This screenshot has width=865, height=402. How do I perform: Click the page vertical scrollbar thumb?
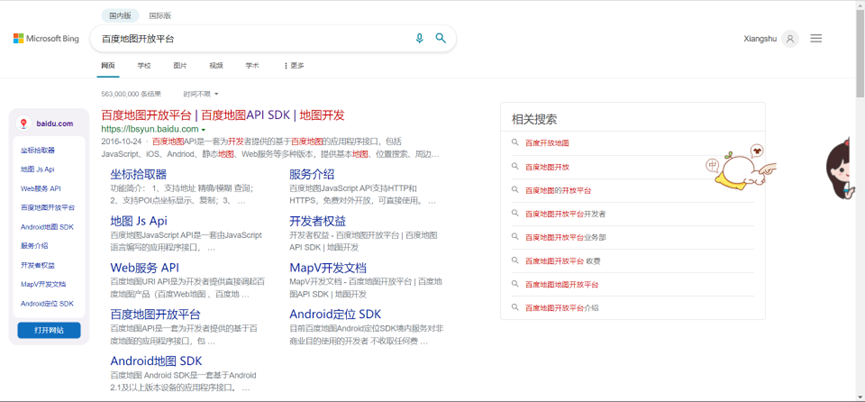tap(860, 52)
